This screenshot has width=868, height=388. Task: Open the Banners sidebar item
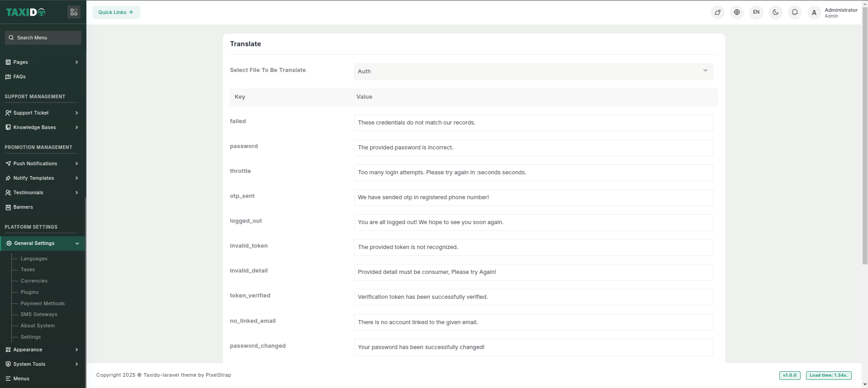(x=23, y=207)
